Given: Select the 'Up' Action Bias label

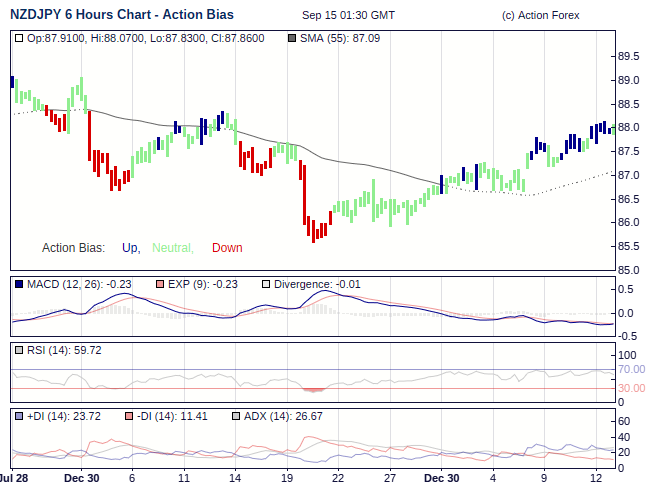Looking at the screenshot, I should click(130, 248).
